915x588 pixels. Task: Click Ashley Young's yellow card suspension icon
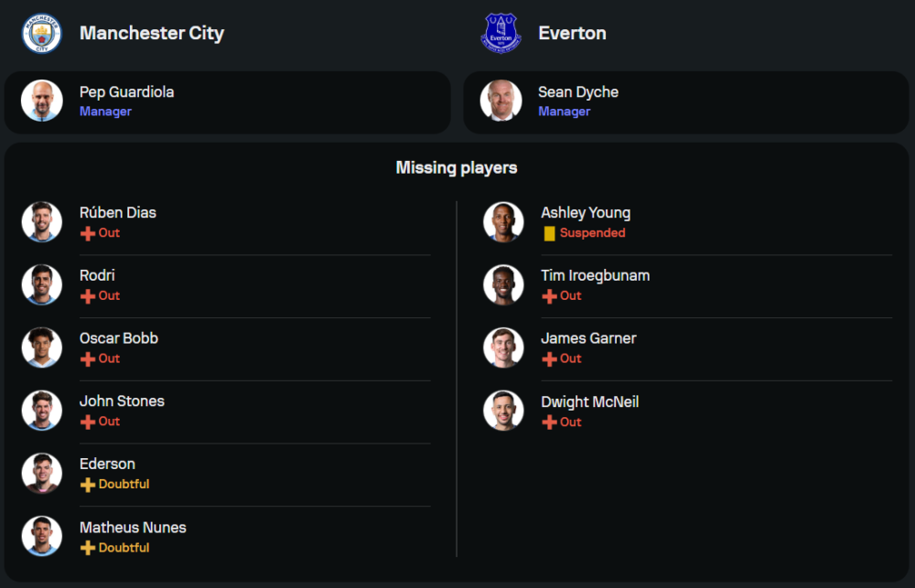[549, 233]
